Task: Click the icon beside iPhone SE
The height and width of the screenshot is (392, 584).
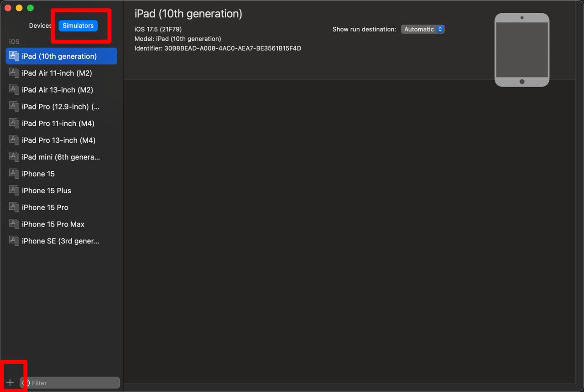Action: (14, 241)
